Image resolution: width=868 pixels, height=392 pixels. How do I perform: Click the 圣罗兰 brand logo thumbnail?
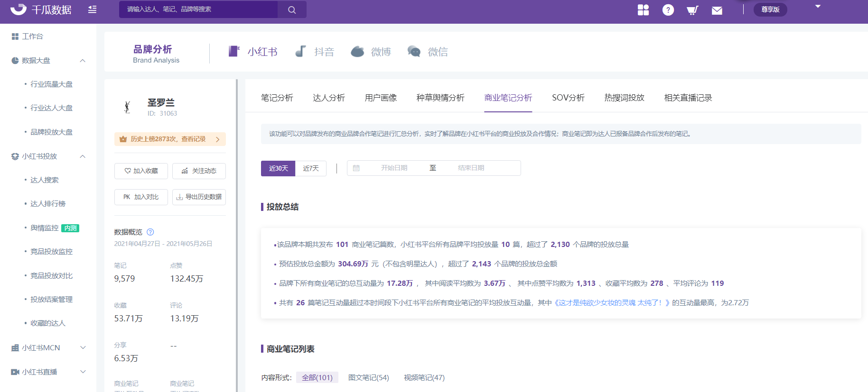(x=127, y=107)
